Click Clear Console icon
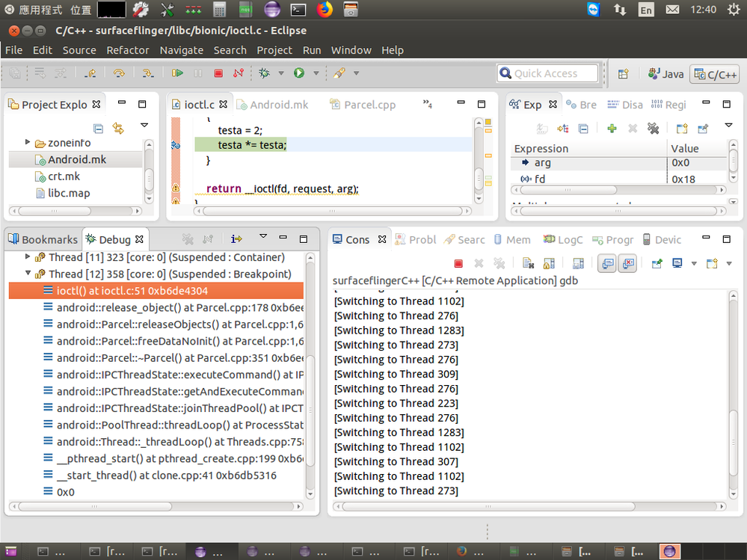747x560 pixels. pyautogui.click(x=528, y=263)
